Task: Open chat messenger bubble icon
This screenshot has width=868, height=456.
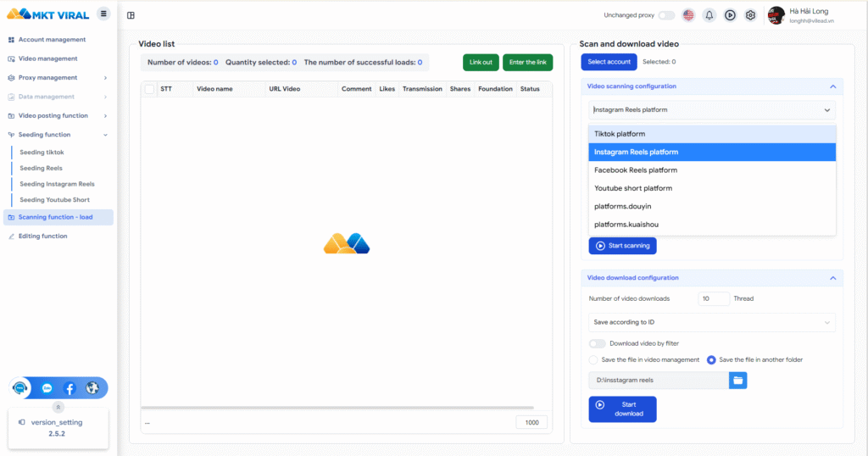Action: 47,388
